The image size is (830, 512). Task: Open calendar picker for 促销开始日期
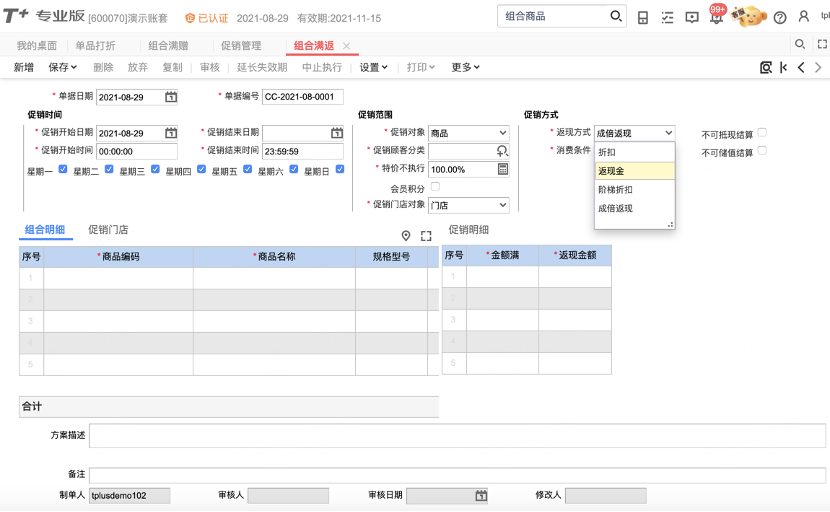(170, 133)
